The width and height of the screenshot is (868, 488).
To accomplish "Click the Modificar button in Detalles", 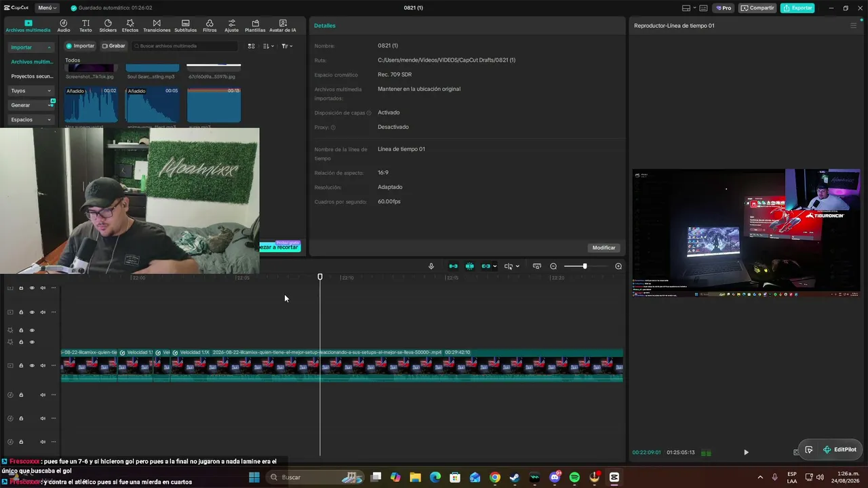I will [x=604, y=247].
